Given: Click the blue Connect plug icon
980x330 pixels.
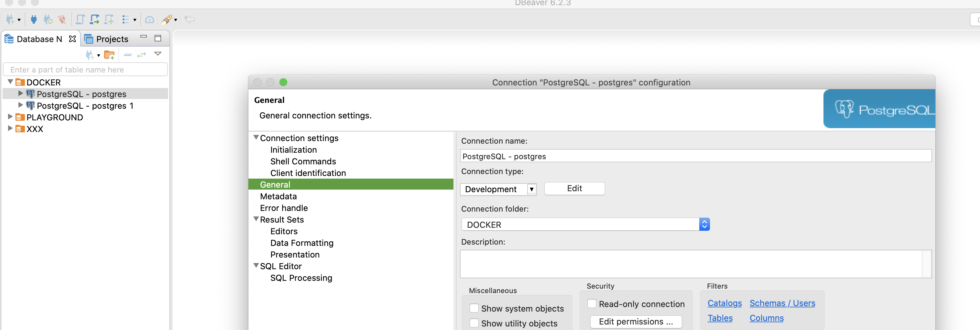Looking at the screenshot, I should [x=34, y=19].
